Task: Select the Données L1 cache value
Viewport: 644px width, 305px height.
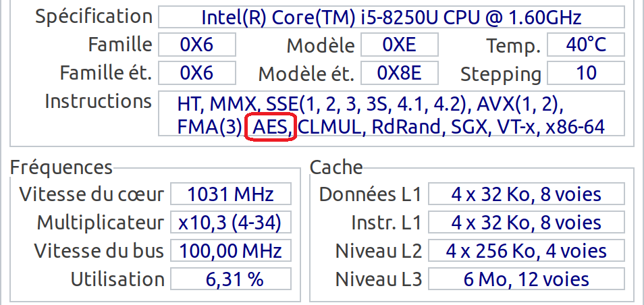Action: pyautogui.click(x=527, y=195)
